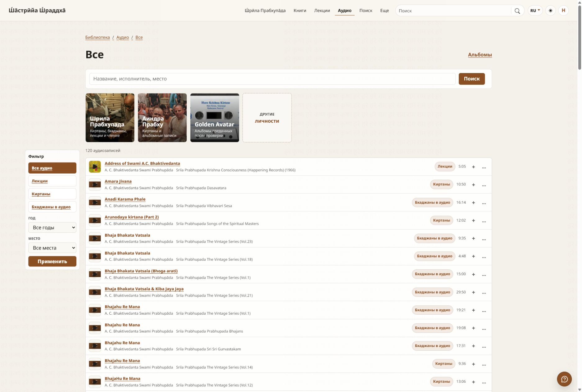Open more options for Address of Swami track
The height and width of the screenshot is (392, 582).
point(484,167)
